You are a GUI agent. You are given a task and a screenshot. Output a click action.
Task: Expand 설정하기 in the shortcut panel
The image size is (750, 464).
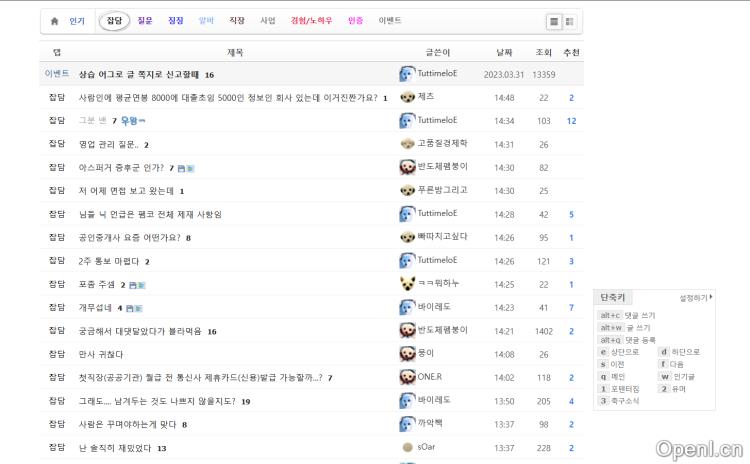pyautogui.click(x=695, y=297)
